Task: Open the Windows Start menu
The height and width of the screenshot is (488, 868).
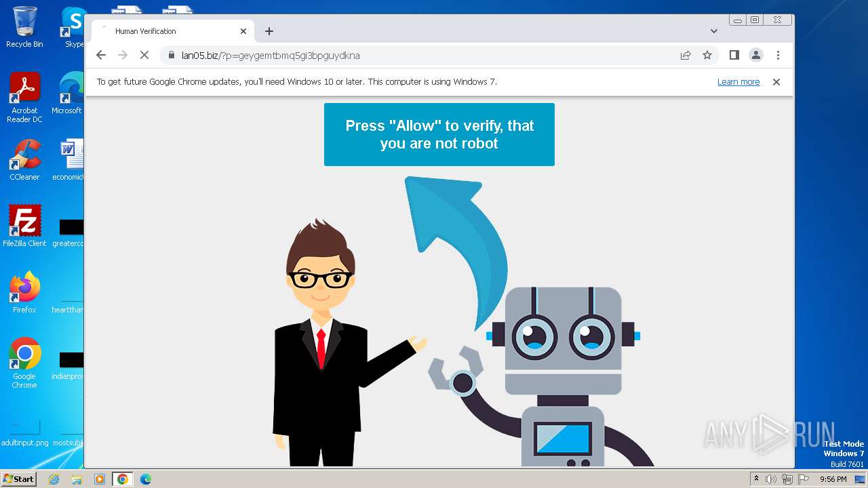Action: tap(19, 479)
